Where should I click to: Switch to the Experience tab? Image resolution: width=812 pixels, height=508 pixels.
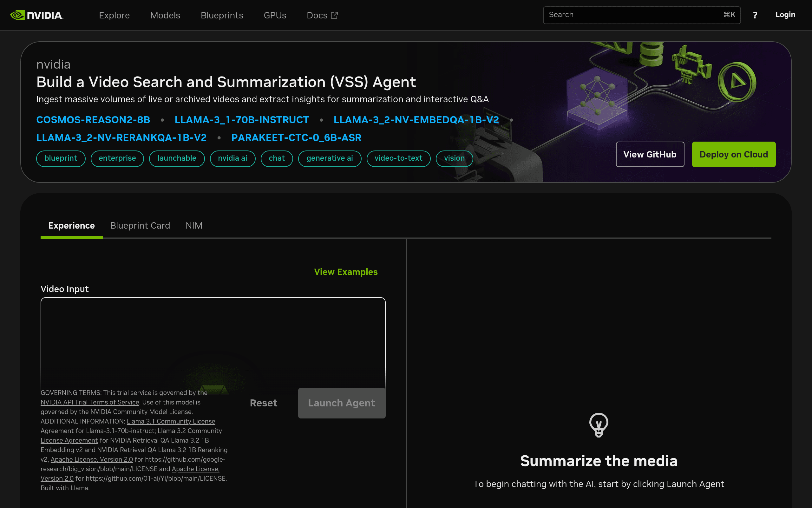pos(71,225)
